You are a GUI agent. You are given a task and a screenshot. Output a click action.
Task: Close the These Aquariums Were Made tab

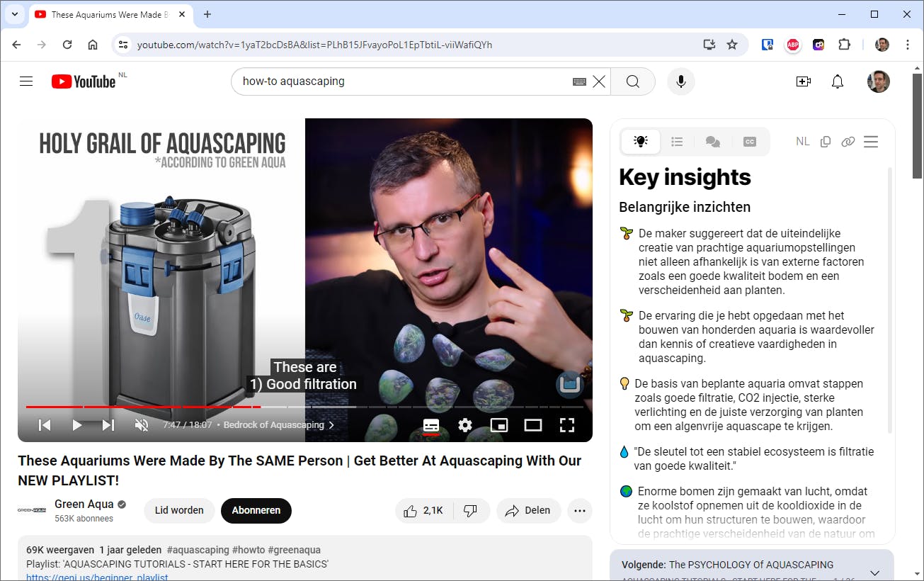point(182,14)
